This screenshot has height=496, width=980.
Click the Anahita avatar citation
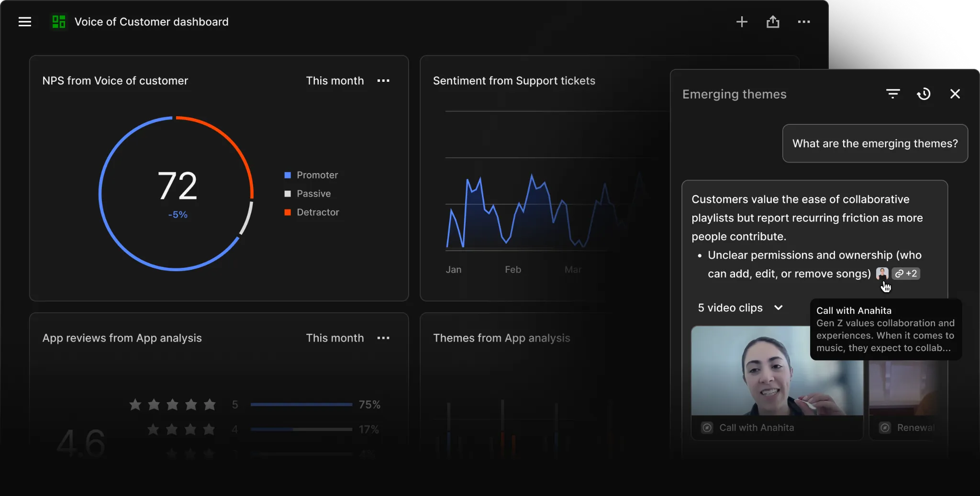click(882, 274)
